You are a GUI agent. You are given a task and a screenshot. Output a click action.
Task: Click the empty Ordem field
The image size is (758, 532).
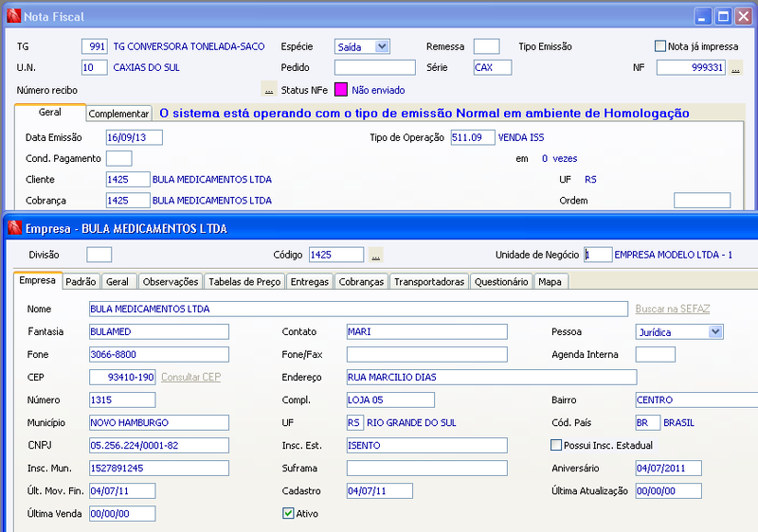pos(702,201)
